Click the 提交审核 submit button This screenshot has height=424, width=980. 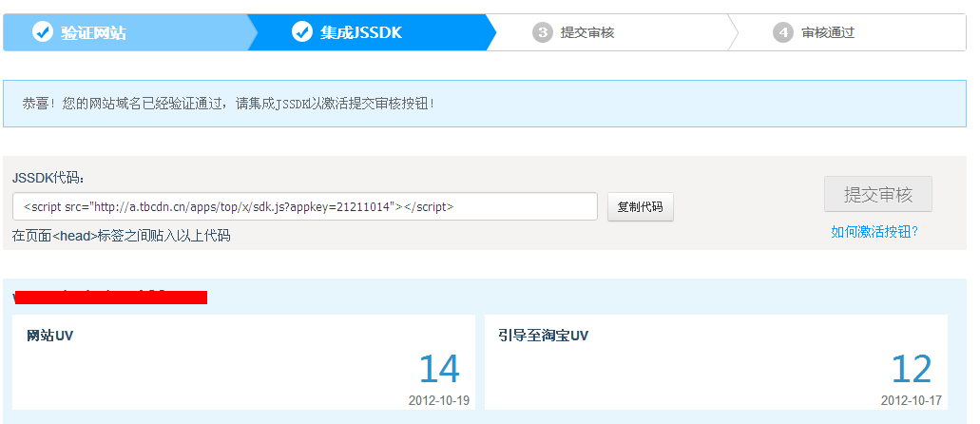(878, 195)
